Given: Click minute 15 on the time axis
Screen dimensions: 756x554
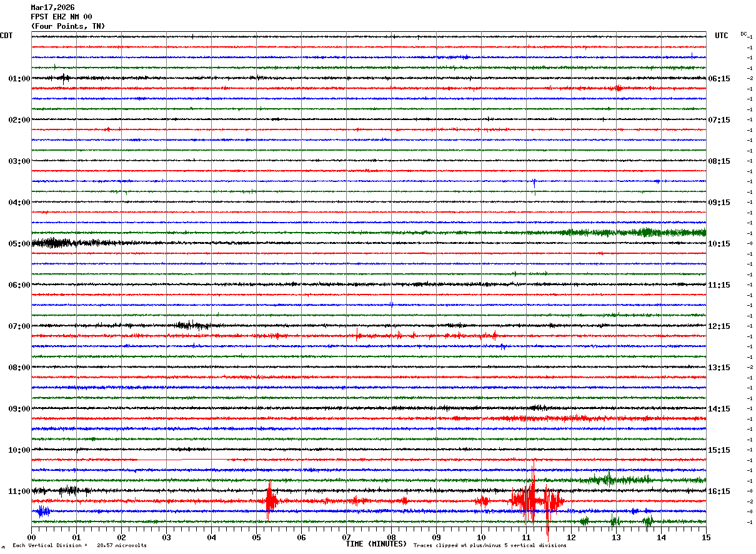Looking at the screenshot, I should [706, 537].
